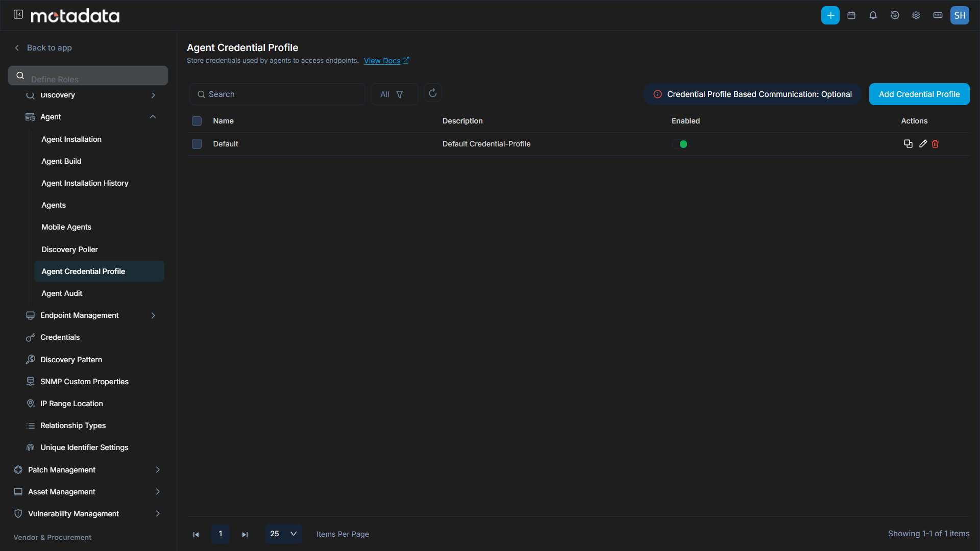Delete the Default credential profile
Image resolution: width=980 pixels, height=551 pixels.
tap(935, 144)
